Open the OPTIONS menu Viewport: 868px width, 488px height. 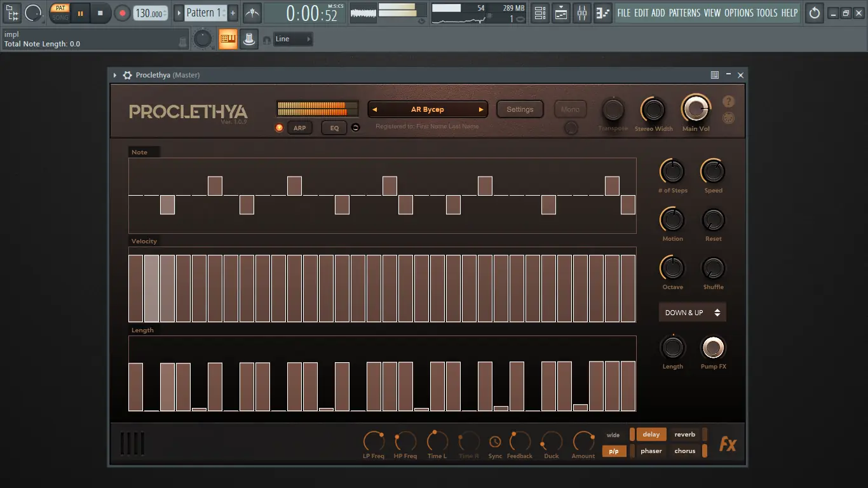(x=739, y=13)
